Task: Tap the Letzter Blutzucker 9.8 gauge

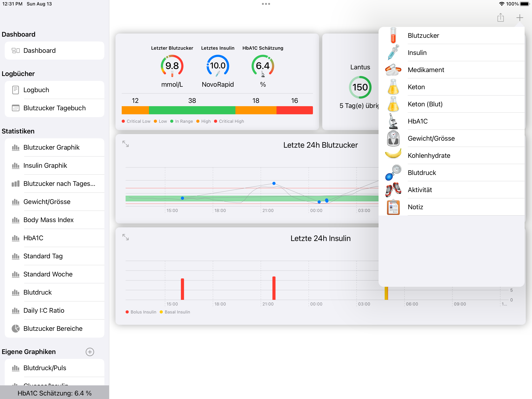Action: (172, 66)
